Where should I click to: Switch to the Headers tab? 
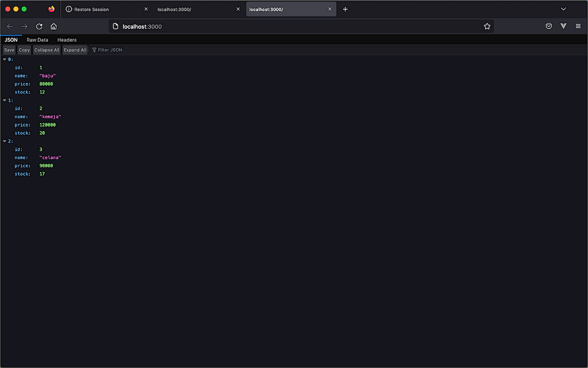pyautogui.click(x=67, y=40)
